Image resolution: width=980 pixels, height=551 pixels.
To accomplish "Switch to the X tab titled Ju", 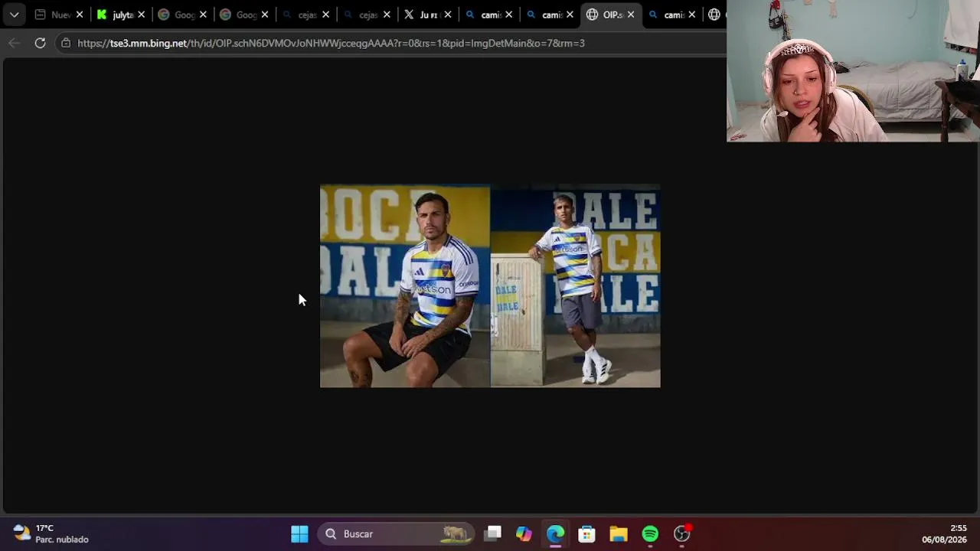I will tap(429, 15).
